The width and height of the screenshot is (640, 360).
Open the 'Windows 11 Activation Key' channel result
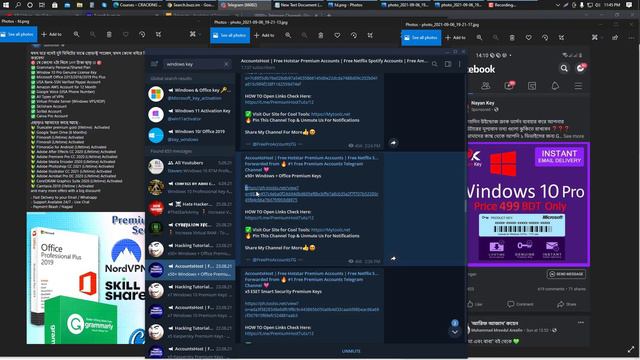pos(190,115)
